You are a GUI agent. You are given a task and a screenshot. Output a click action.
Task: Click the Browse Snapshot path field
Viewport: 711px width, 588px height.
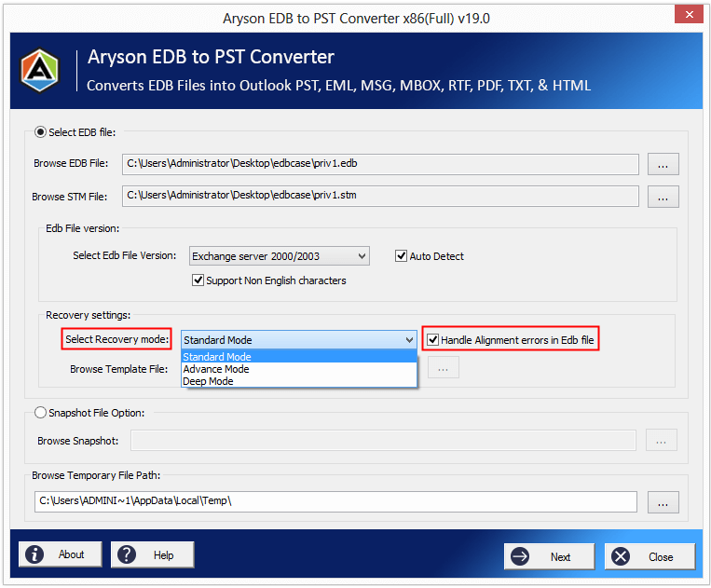point(383,440)
